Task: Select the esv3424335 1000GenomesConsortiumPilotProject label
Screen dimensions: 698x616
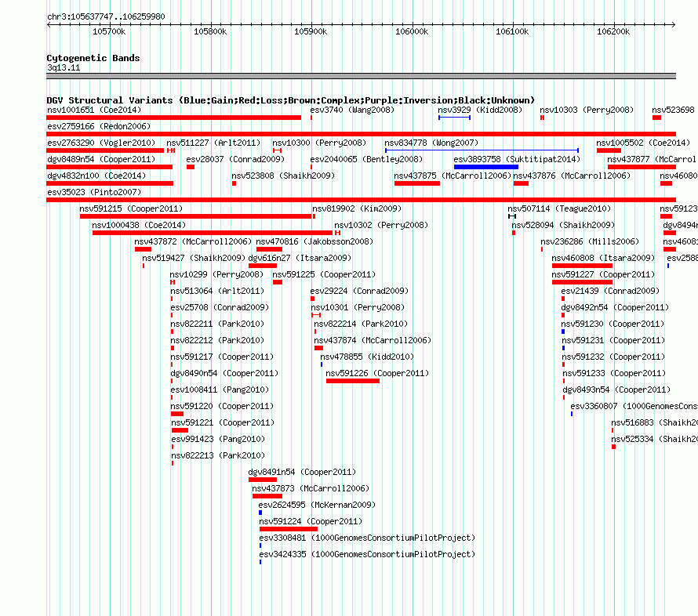Action: [x=367, y=554]
